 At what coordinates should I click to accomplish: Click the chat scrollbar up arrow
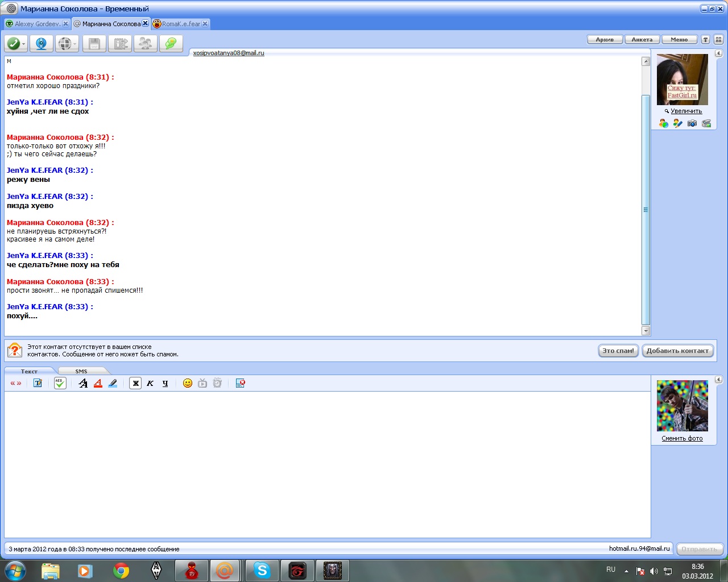[646, 61]
